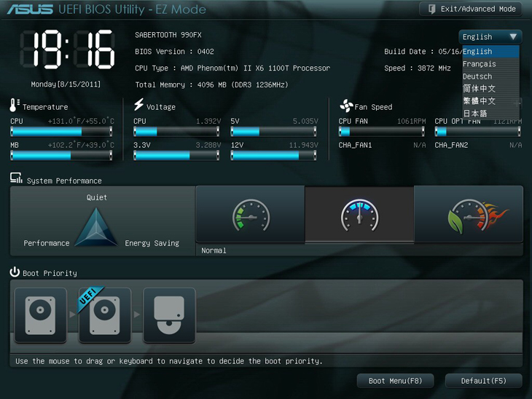
Task: Click the UEFI hard drive boot device
Action: click(x=104, y=315)
